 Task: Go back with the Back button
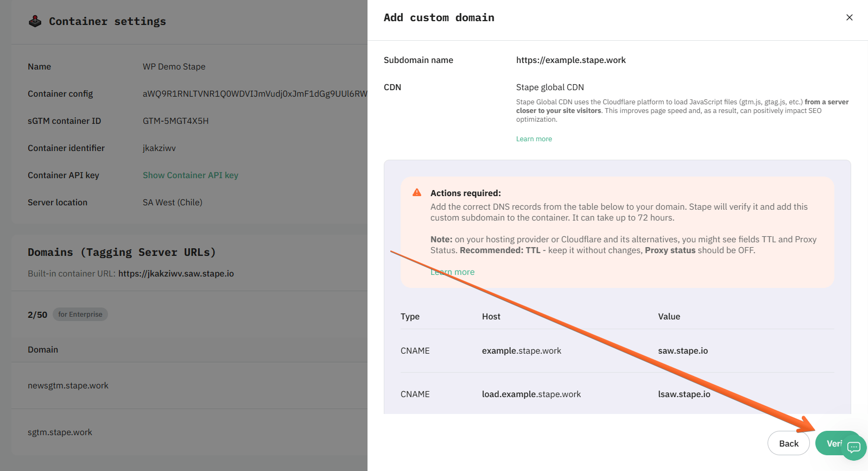coord(789,443)
